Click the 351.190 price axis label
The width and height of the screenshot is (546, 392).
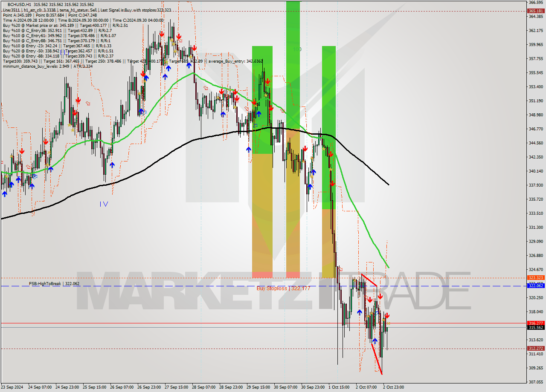click(x=535, y=101)
